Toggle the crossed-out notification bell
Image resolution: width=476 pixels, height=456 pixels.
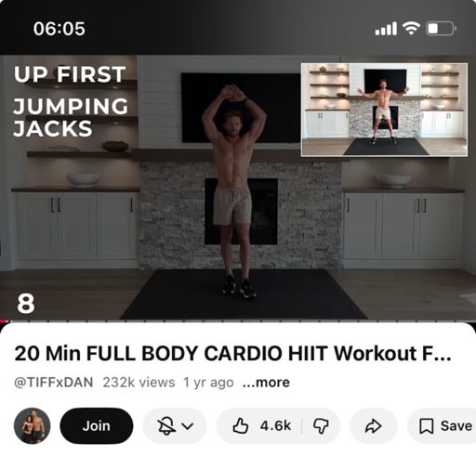tap(165, 426)
